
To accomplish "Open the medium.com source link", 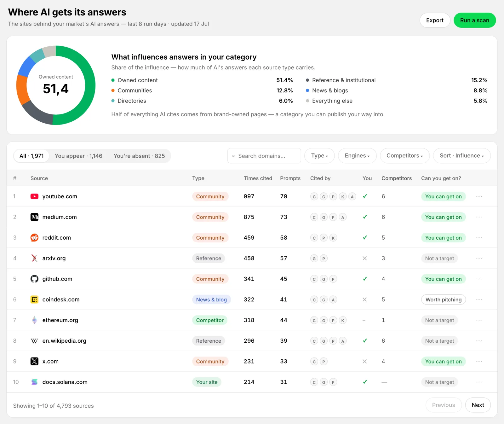I will (x=60, y=217).
